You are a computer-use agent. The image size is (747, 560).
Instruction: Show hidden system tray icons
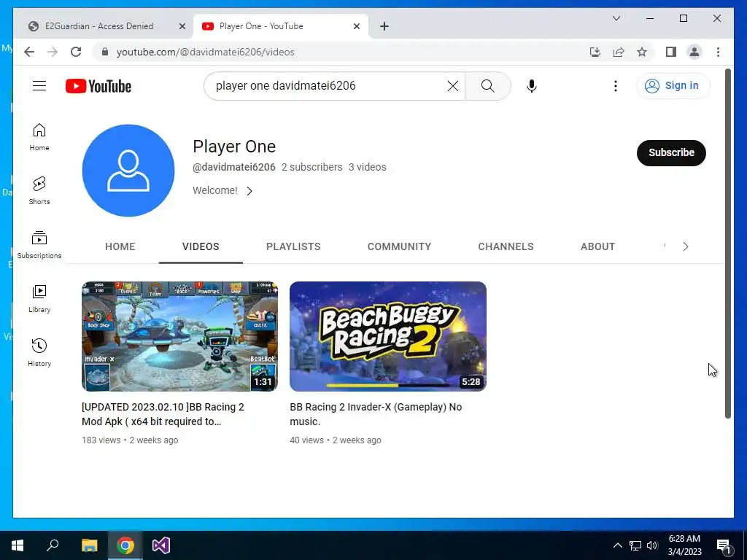(x=617, y=545)
